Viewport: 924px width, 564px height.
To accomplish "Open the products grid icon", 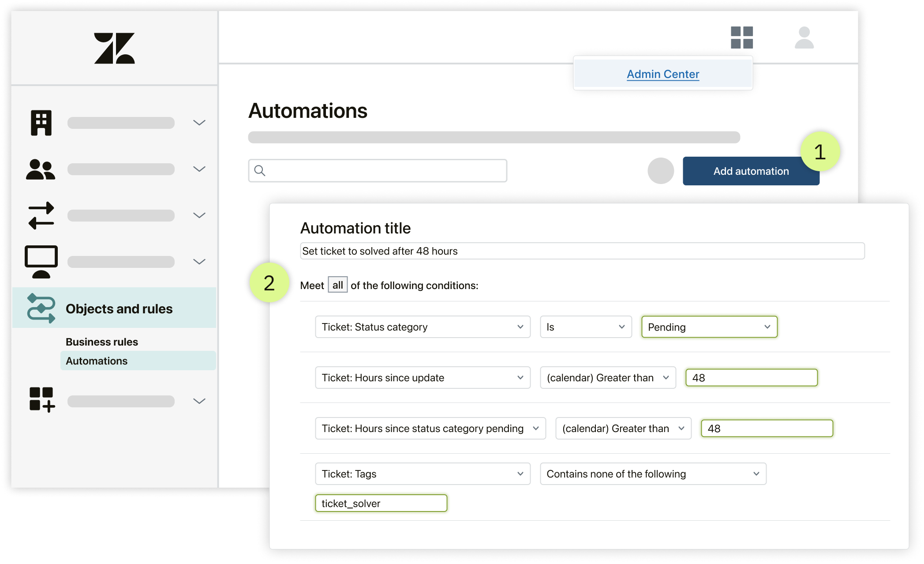I will pyautogui.click(x=741, y=38).
